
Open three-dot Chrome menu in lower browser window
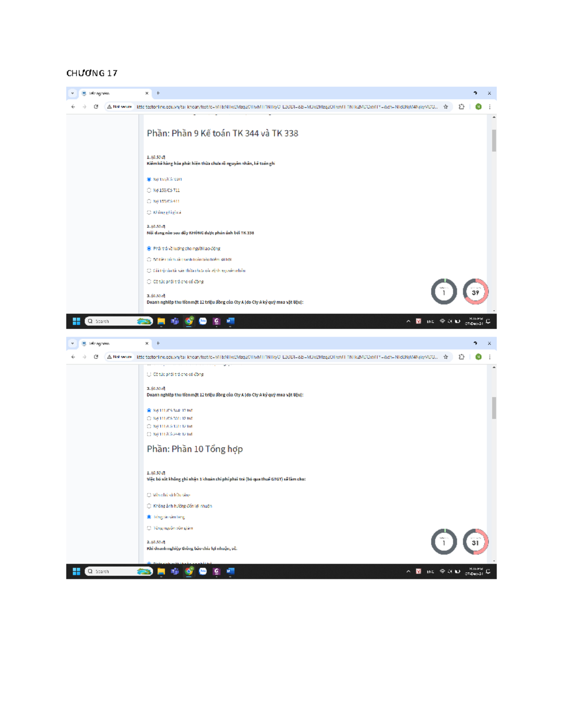(x=490, y=357)
